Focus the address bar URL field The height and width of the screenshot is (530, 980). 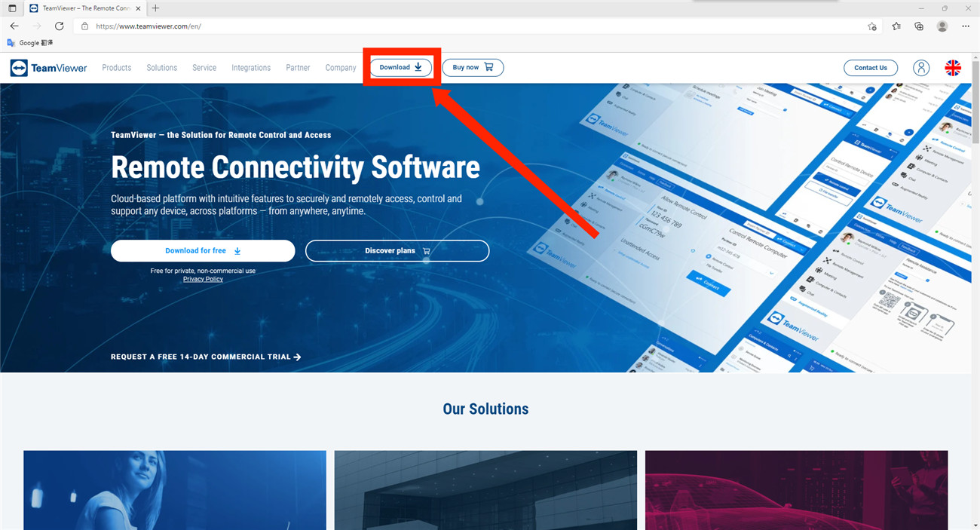[475, 26]
